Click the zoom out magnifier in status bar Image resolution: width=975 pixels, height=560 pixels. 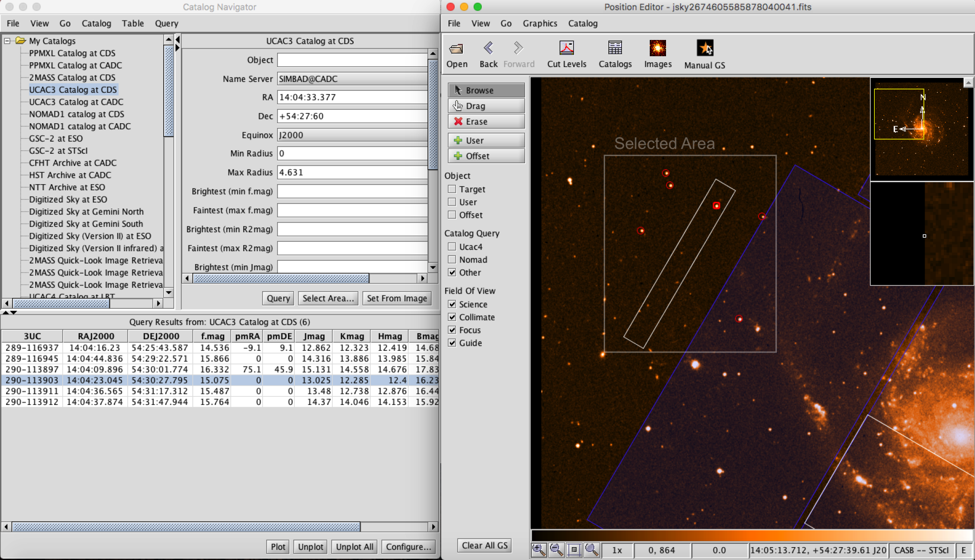point(557,550)
